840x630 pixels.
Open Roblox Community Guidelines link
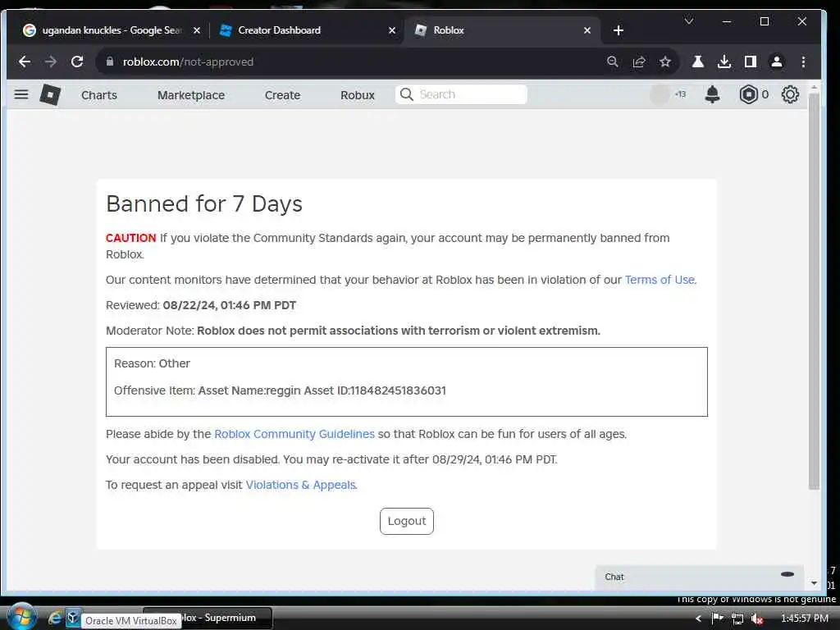tap(294, 434)
